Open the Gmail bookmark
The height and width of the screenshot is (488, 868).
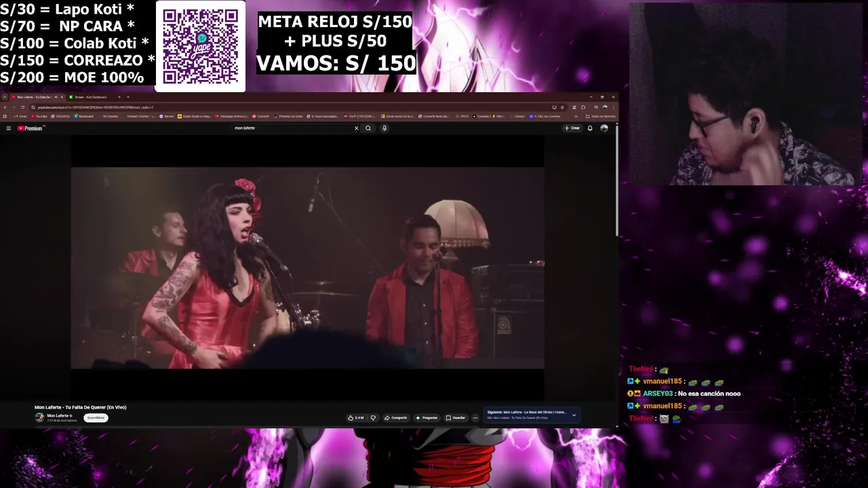[21, 116]
